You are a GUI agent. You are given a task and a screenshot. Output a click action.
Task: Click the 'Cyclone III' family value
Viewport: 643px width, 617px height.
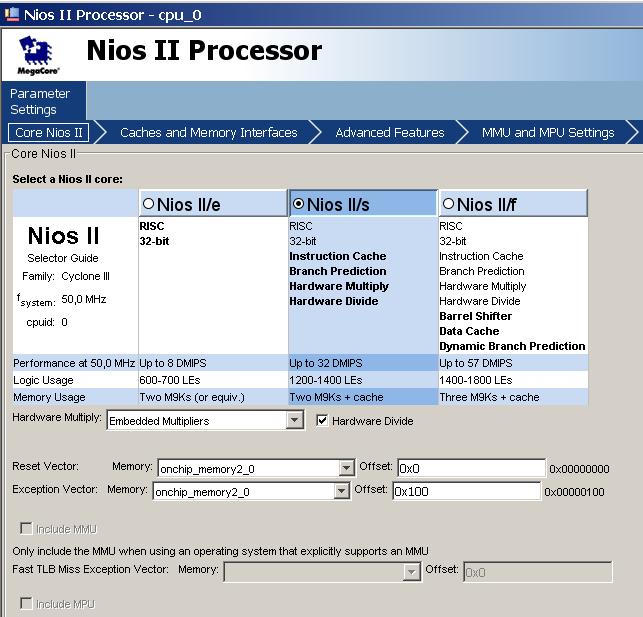(85, 276)
